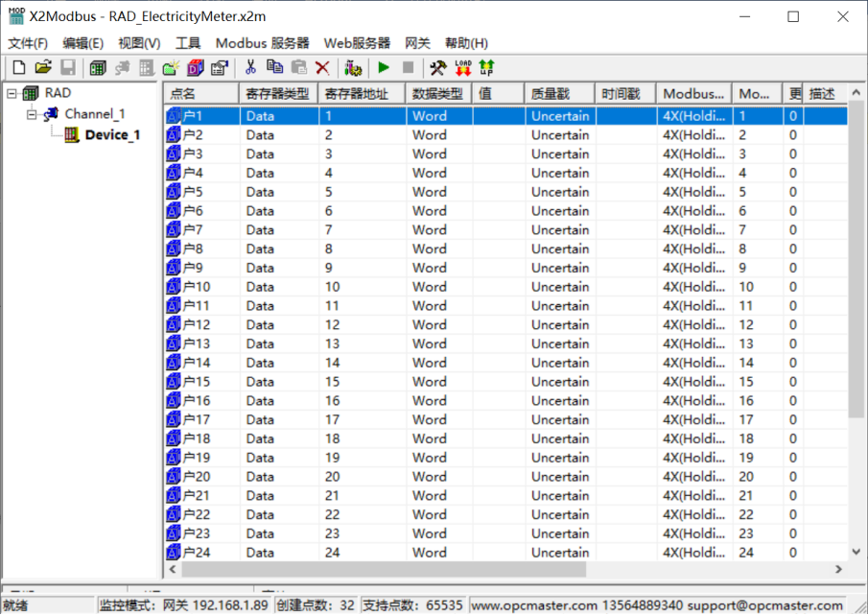Image resolution: width=868 pixels, height=615 pixels.
Task: Click the green folder with spark icon
Action: (171, 68)
